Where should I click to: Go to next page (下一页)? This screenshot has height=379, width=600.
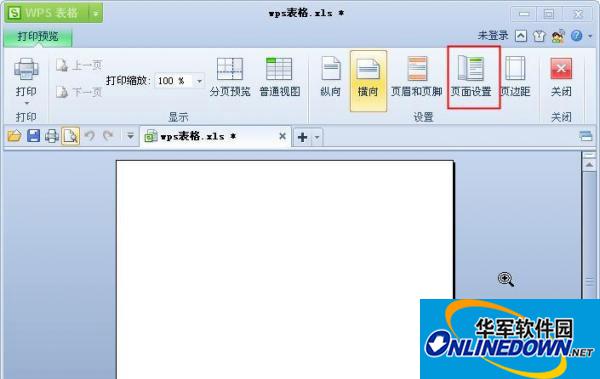coord(79,92)
